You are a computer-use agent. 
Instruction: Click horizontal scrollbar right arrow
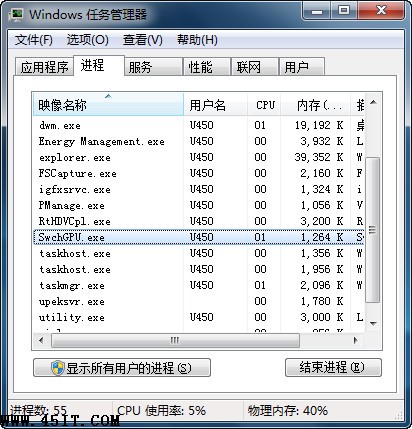coord(356,340)
